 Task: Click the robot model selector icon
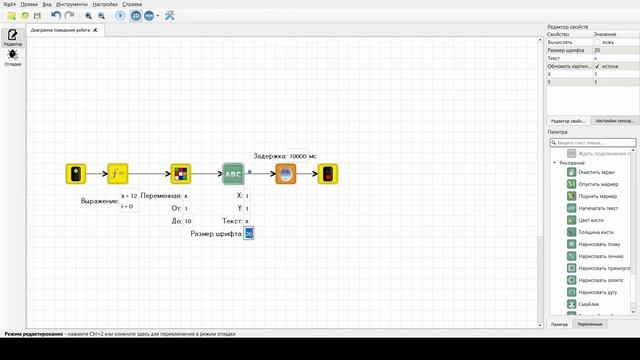pos(149,16)
